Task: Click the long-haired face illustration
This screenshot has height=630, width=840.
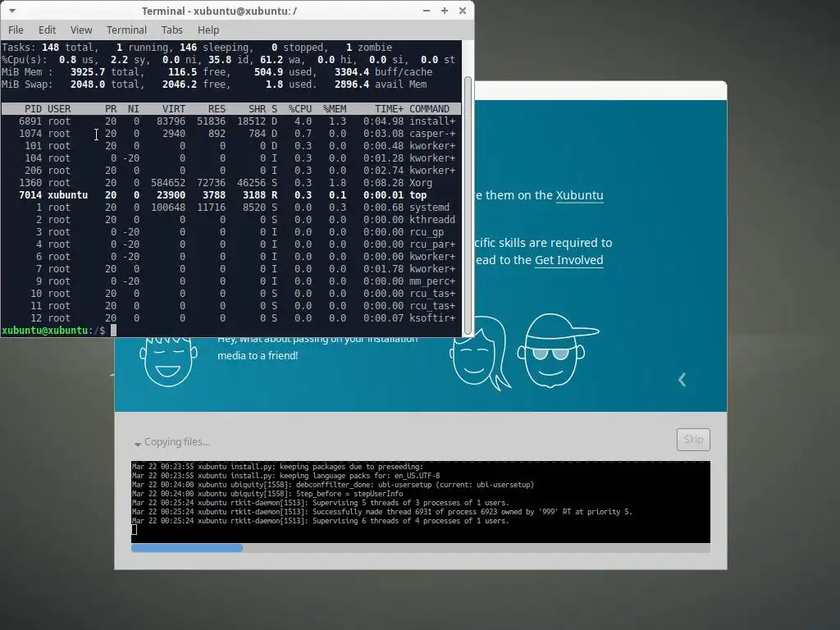Action: (479, 354)
